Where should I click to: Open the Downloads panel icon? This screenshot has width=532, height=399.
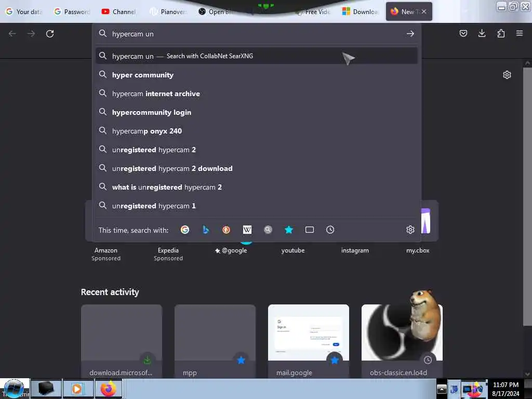482,33
